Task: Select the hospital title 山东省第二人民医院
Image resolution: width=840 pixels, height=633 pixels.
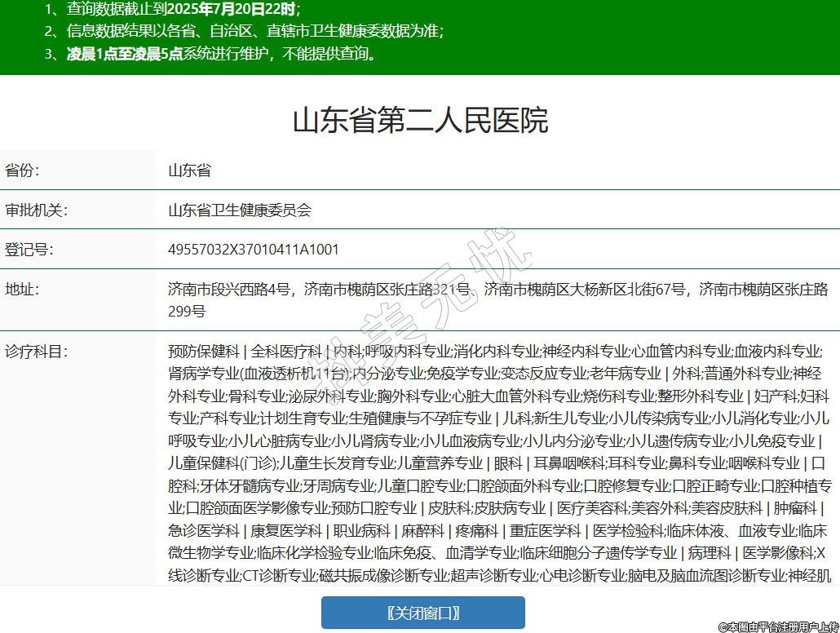Action: [x=420, y=121]
